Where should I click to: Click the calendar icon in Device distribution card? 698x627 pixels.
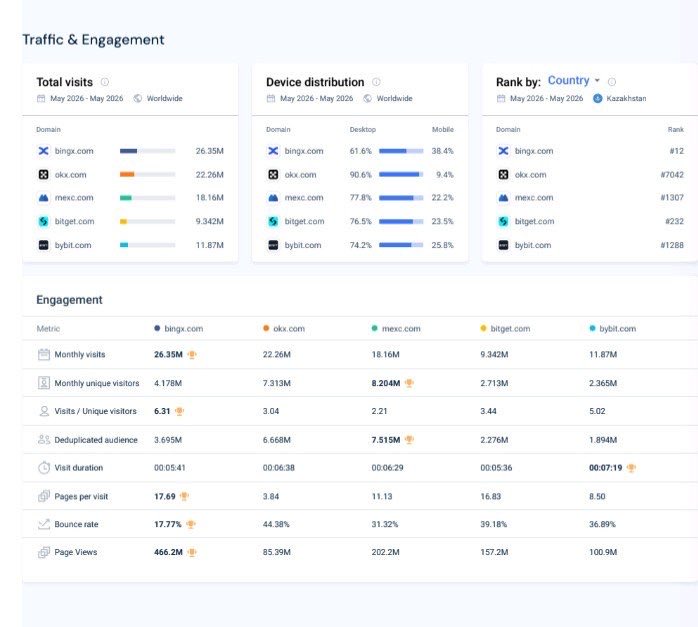coord(271,98)
